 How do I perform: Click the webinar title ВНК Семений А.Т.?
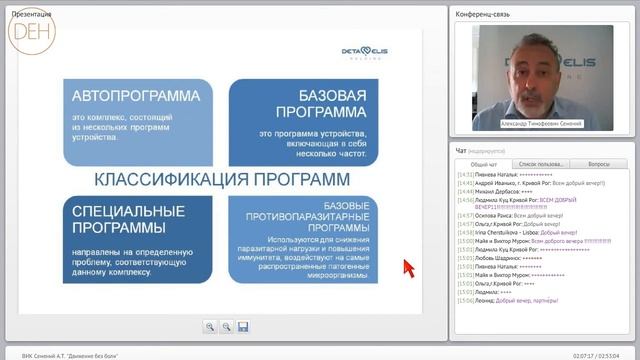(x=70, y=356)
